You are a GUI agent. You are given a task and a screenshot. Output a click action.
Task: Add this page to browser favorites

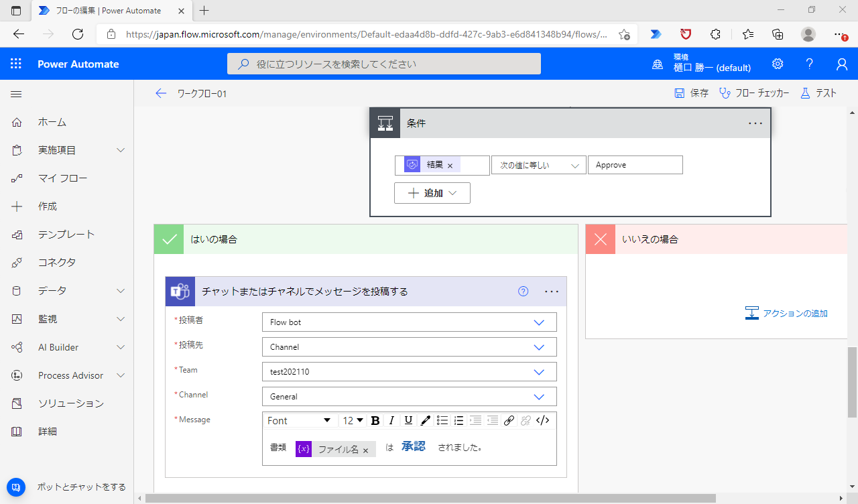click(624, 34)
